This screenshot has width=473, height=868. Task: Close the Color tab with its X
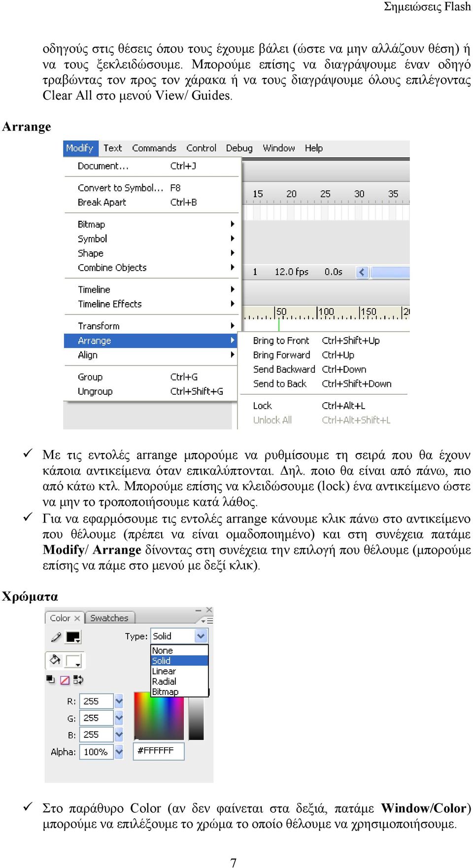(77, 618)
